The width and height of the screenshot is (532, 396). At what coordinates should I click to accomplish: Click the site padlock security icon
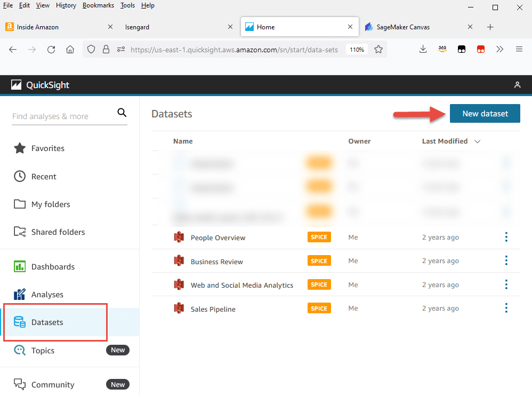coord(106,50)
